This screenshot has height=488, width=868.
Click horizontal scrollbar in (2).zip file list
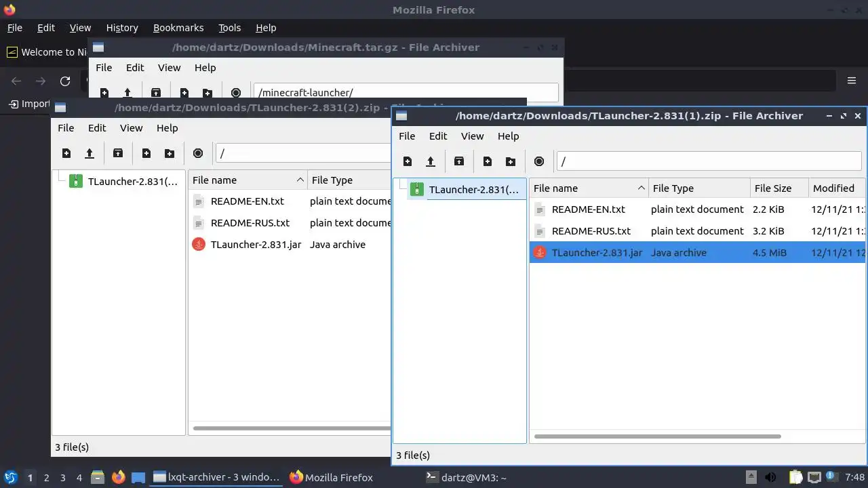pyautogui.click(x=292, y=428)
